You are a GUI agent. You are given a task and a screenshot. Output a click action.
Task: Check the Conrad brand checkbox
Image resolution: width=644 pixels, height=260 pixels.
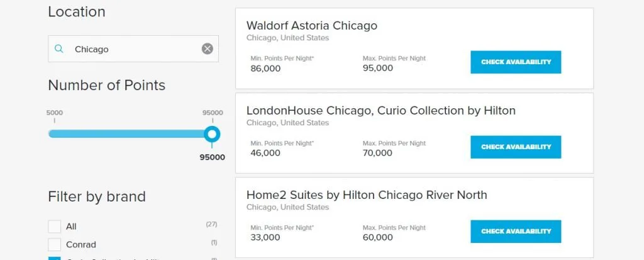55,244
